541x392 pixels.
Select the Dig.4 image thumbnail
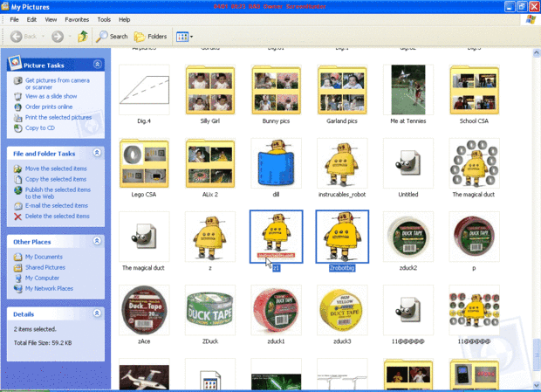tap(144, 90)
